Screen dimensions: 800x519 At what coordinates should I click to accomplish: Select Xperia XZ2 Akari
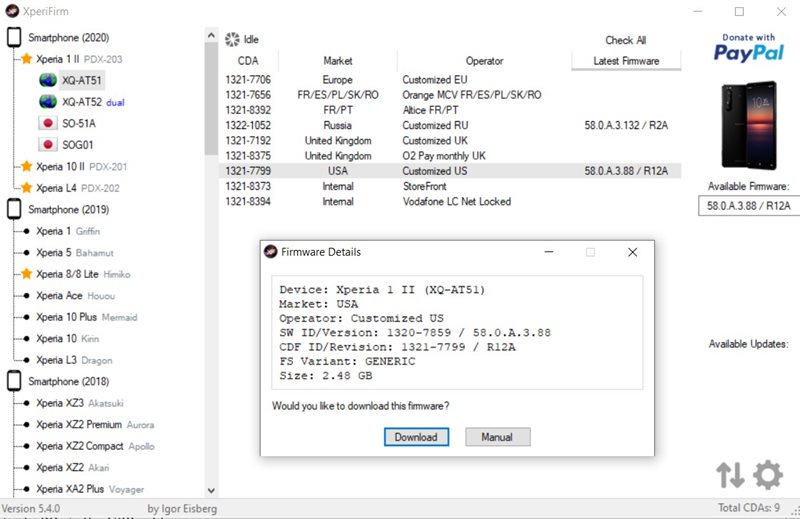pos(72,467)
